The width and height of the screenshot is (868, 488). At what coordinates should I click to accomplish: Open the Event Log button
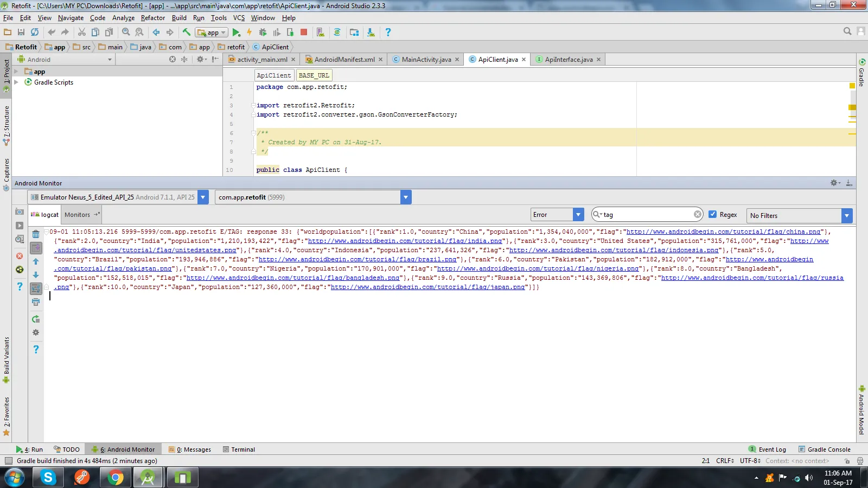click(767, 450)
